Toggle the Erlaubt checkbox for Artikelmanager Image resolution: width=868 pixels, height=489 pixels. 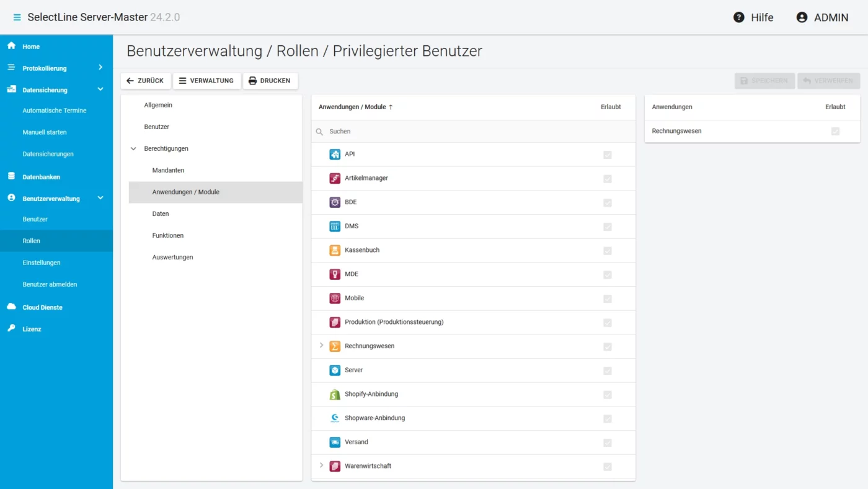pos(608,179)
